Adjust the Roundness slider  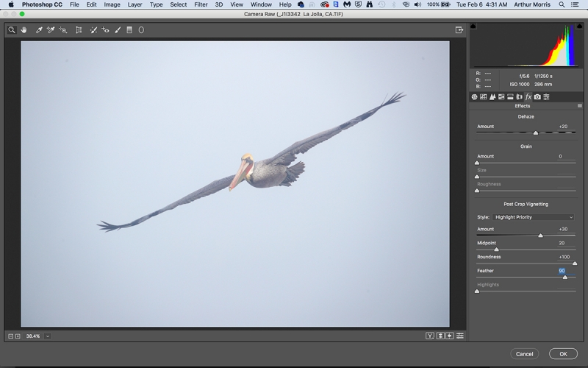(575, 263)
